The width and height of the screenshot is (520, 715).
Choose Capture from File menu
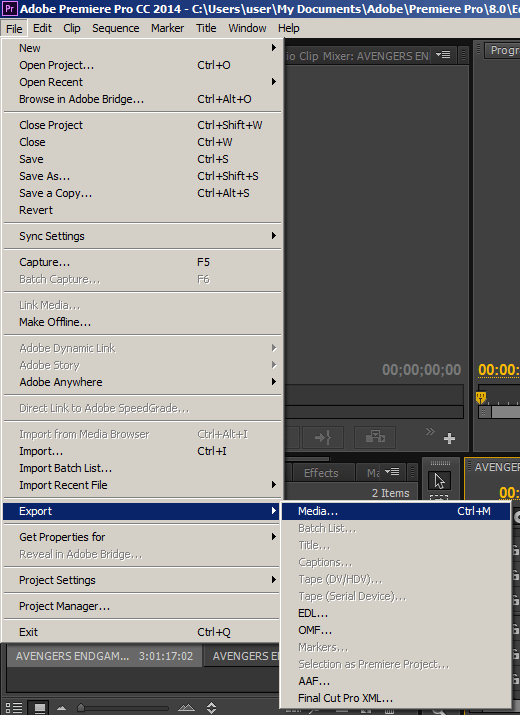tap(142, 262)
